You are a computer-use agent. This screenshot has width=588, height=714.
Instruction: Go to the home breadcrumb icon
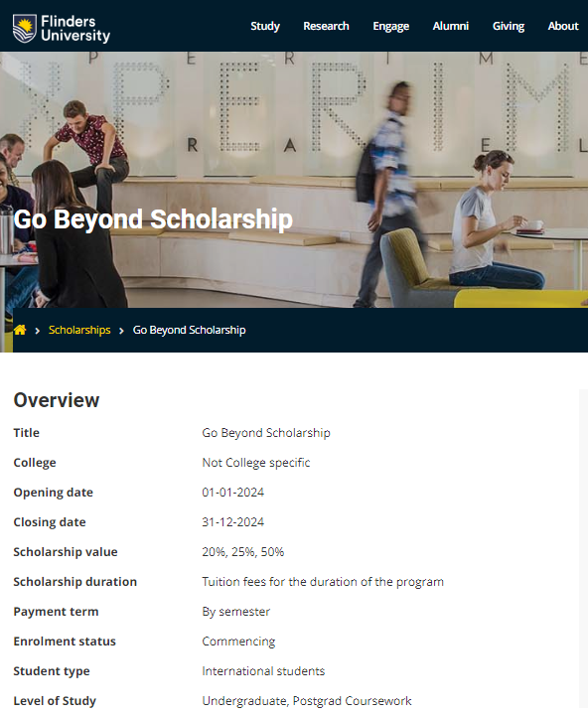(20, 330)
